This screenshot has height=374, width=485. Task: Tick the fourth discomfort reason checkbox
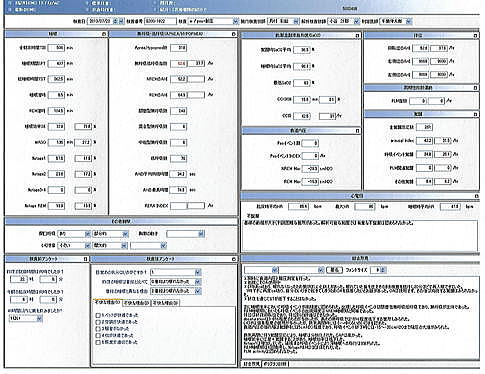point(98,335)
